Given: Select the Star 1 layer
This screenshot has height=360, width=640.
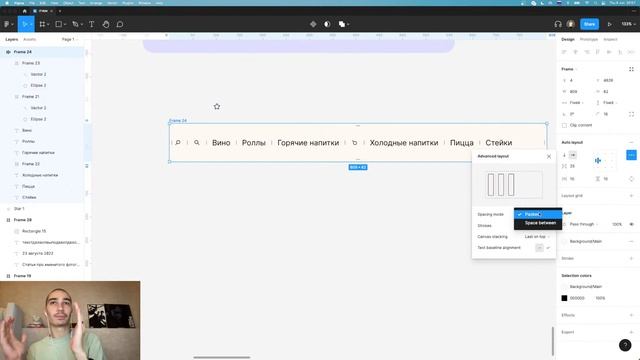Looking at the screenshot, I should [19, 209].
